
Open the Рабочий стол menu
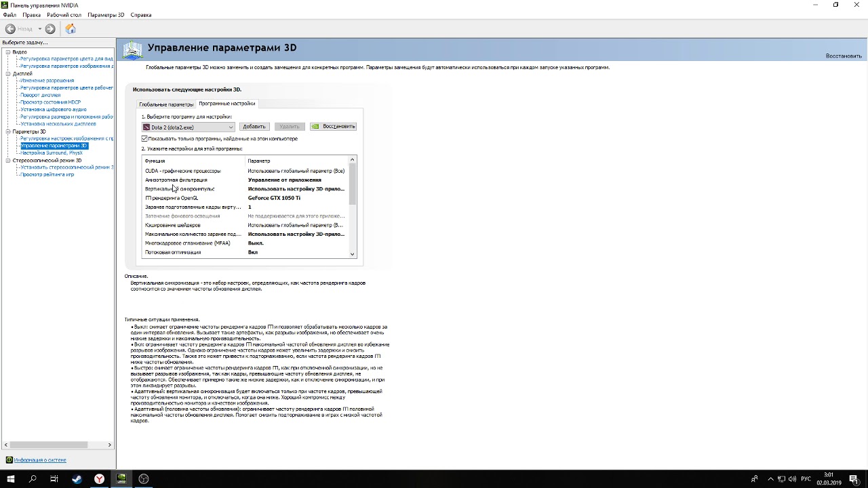(64, 15)
